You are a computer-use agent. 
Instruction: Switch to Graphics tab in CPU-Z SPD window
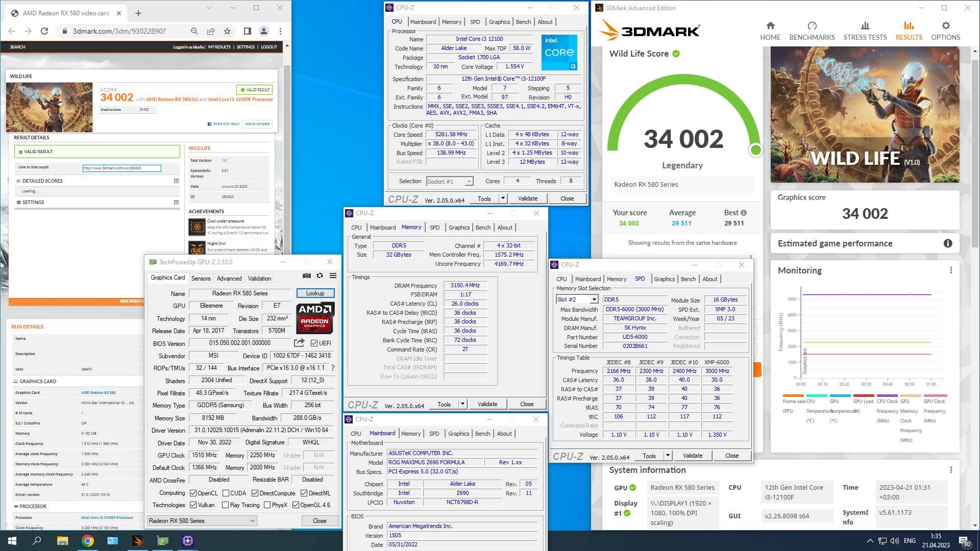664,279
